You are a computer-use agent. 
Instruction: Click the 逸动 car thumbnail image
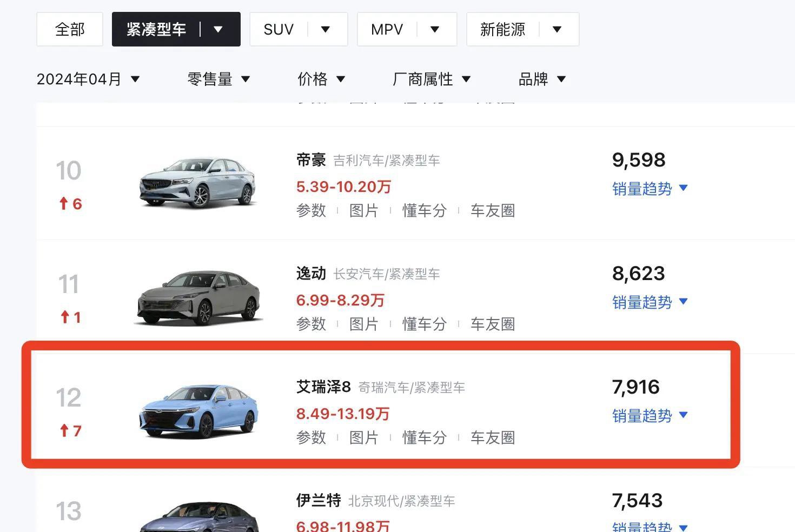pyautogui.click(x=198, y=297)
